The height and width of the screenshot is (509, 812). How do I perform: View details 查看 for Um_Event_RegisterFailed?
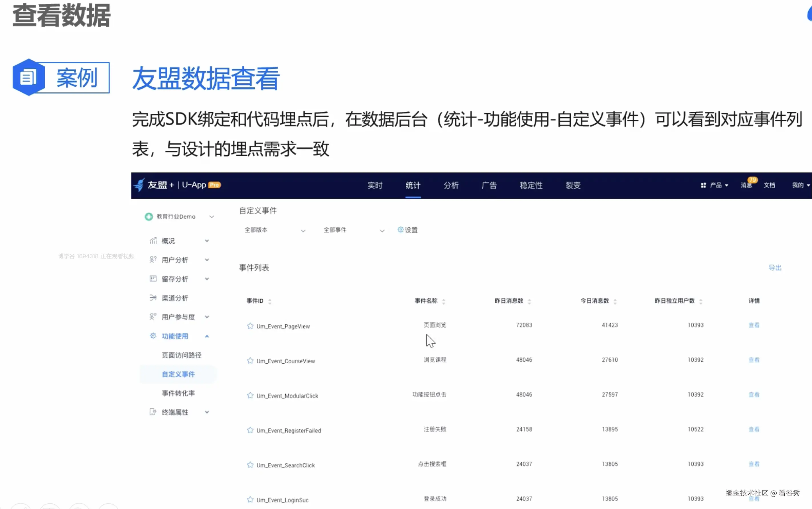click(x=754, y=429)
